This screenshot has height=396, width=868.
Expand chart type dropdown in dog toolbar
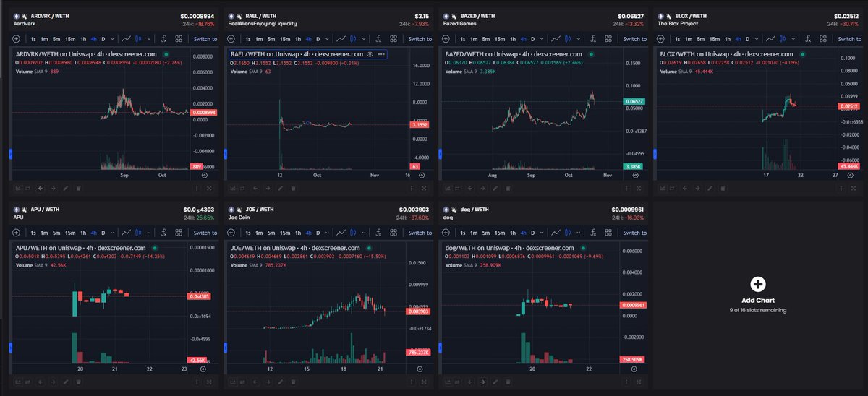pyautogui.click(x=579, y=233)
